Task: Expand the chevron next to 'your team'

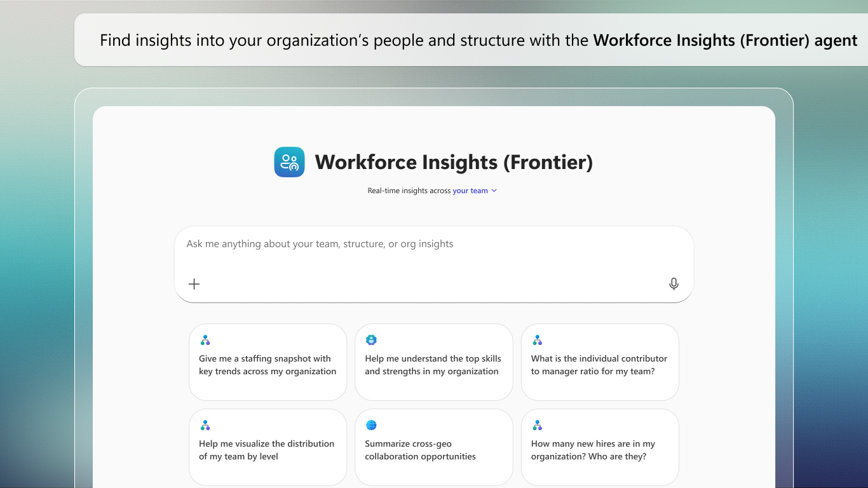Action: pyautogui.click(x=494, y=191)
